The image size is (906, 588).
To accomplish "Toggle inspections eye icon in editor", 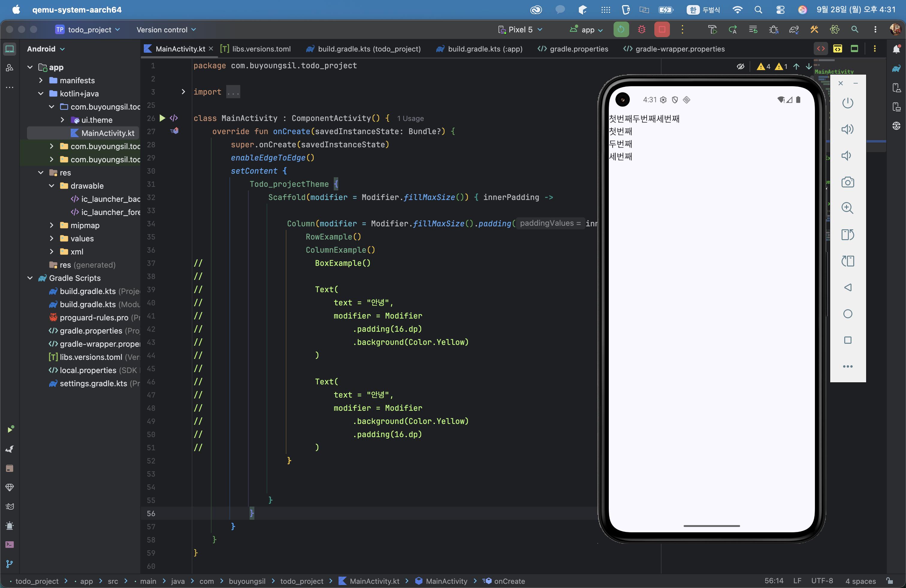I will [x=740, y=66].
